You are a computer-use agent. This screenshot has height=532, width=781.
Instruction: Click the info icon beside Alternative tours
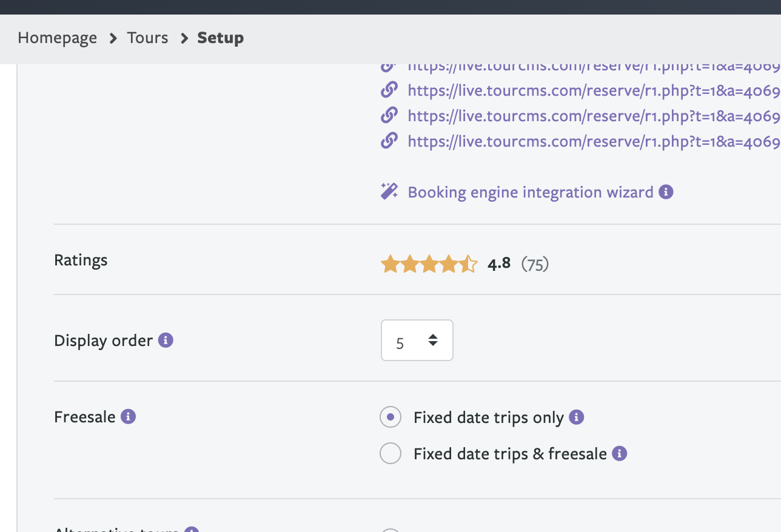point(192,530)
